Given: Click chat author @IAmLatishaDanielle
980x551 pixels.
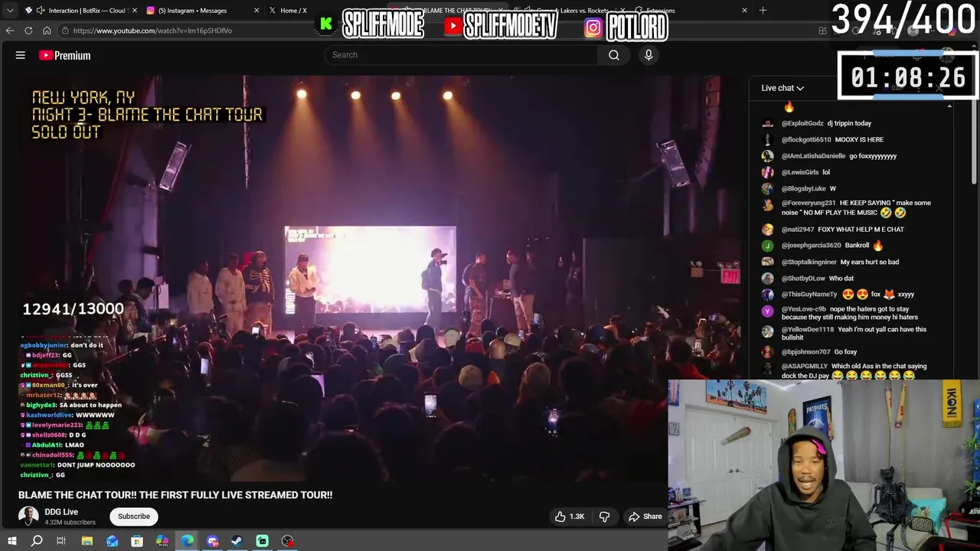Looking at the screenshot, I should point(813,156).
